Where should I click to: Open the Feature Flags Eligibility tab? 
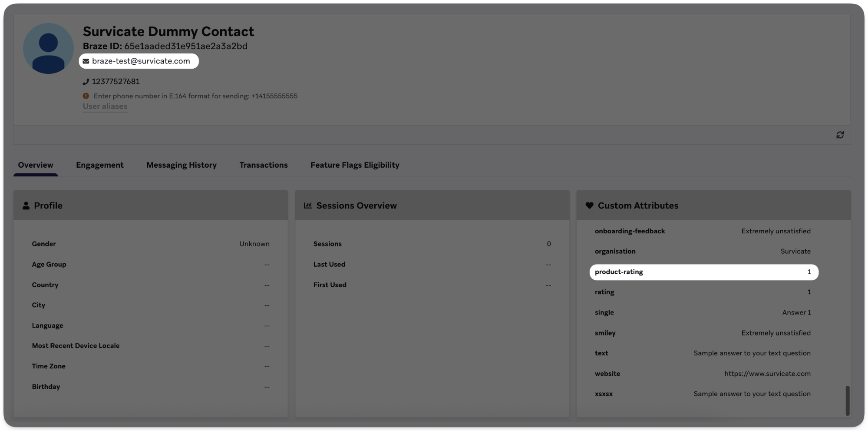pyautogui.click(x=355, y=165)
